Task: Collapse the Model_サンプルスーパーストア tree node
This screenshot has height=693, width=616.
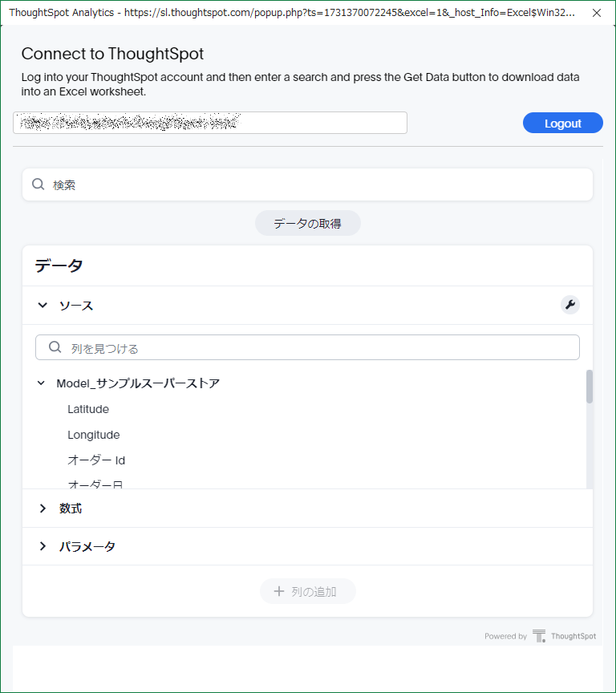Action: (41, 383)
